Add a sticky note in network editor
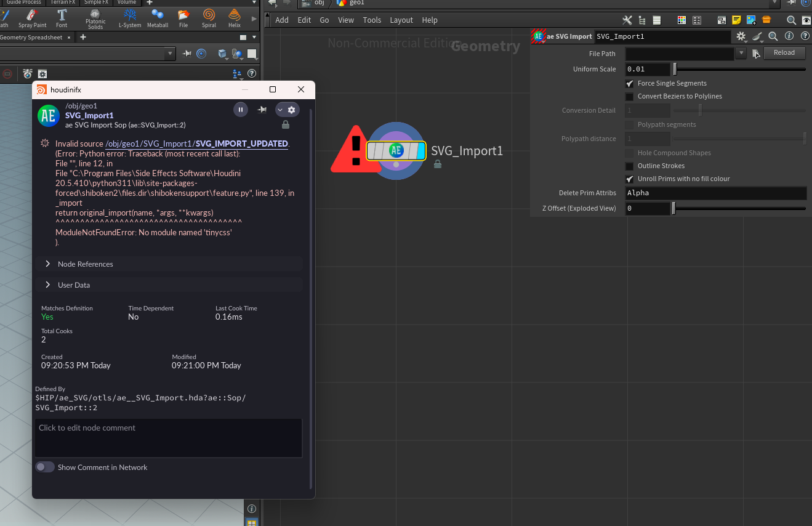The image size is (812, 526). 736,20
